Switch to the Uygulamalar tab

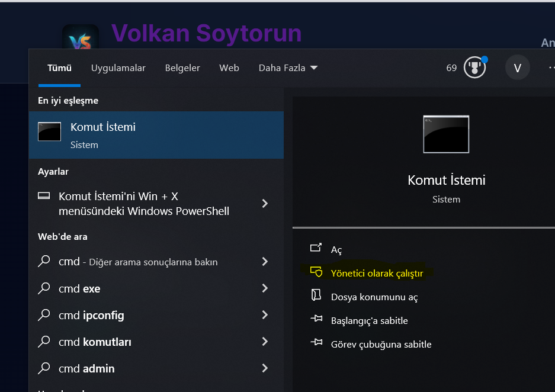[118, 68]
